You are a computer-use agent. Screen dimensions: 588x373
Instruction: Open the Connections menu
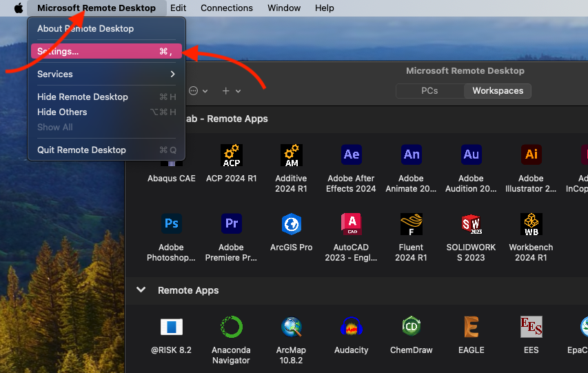point(227,8)
